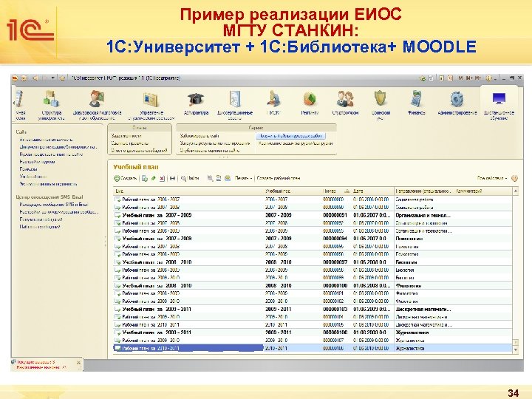Image resolution: width=532 pixels, height=399 pixels.
Task: Click the highlighted command in Сервис panel
Action: pyautogui.click(x=290, y=136)
